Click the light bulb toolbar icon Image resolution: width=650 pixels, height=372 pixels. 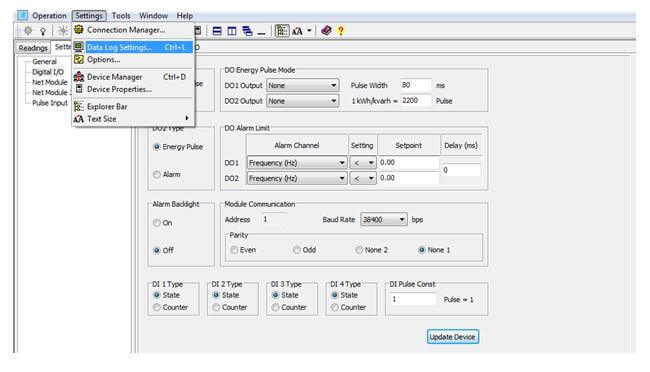tap(43, 31)
